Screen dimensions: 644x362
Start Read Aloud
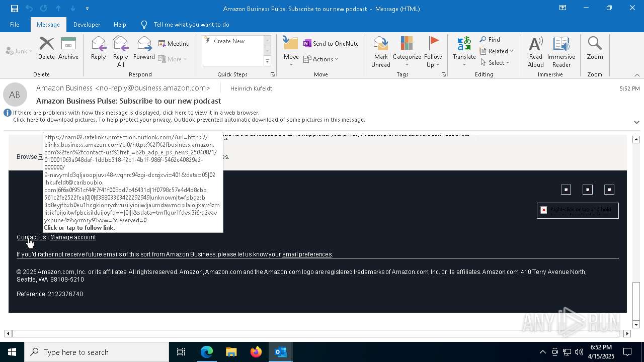536,52
